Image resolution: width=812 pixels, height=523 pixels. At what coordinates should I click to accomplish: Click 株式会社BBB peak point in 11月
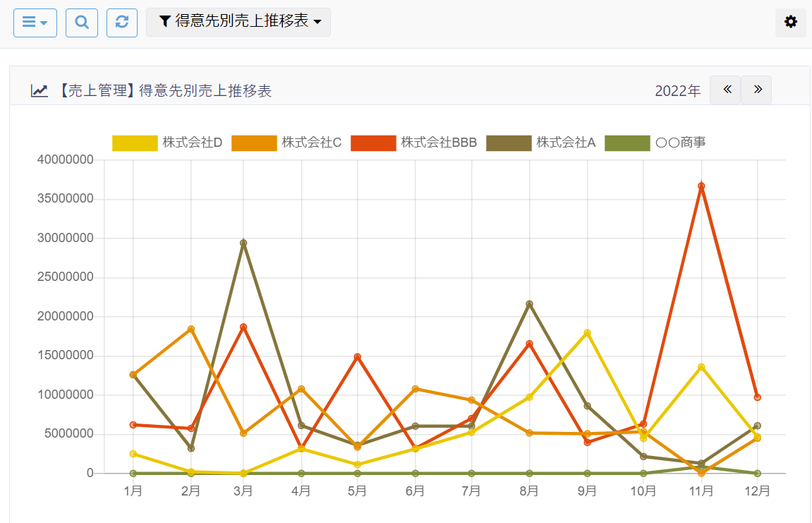click(x=701, y=186)
